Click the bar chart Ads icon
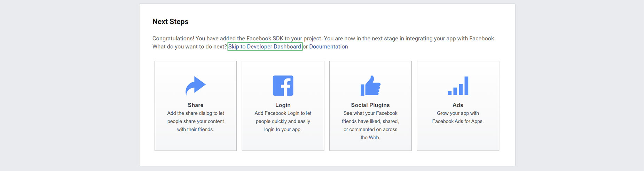This screenshot has height=171, width=644. coord(458,86)
